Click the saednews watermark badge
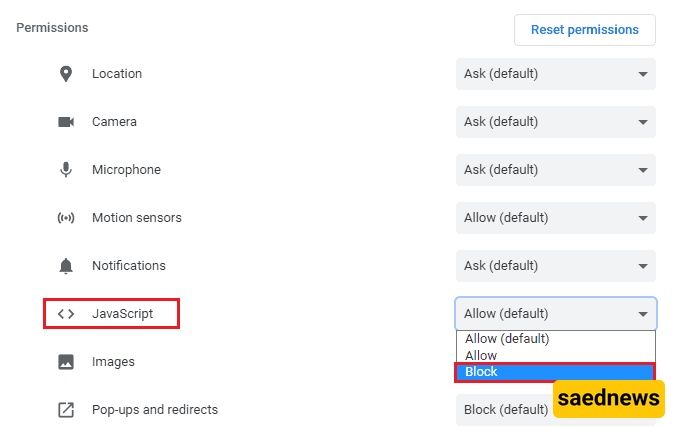 [x=609, y=399]
